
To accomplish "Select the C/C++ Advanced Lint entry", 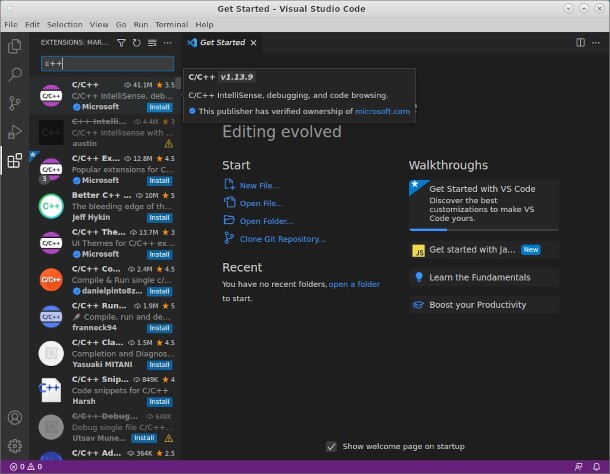I will click(x=105, y=454).
